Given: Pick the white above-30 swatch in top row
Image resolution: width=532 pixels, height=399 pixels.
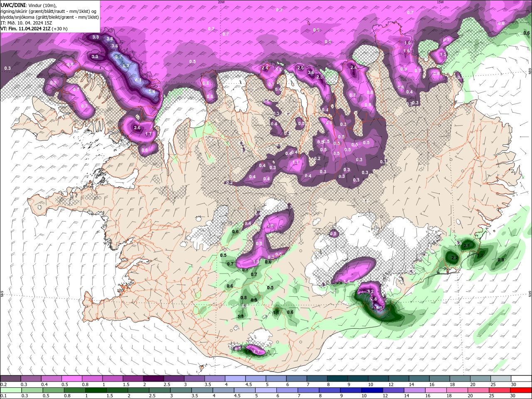Looking at the screenshot, I should click(x=521, y=379).
